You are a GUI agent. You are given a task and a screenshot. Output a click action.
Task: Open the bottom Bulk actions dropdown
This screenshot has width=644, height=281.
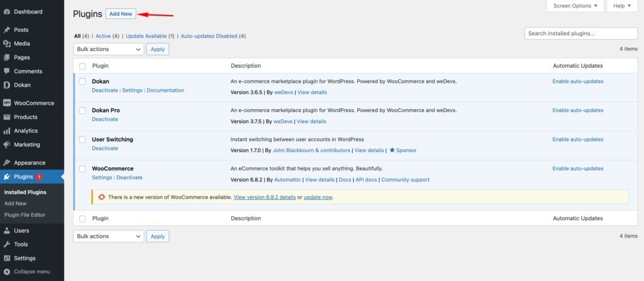(108, 236)
